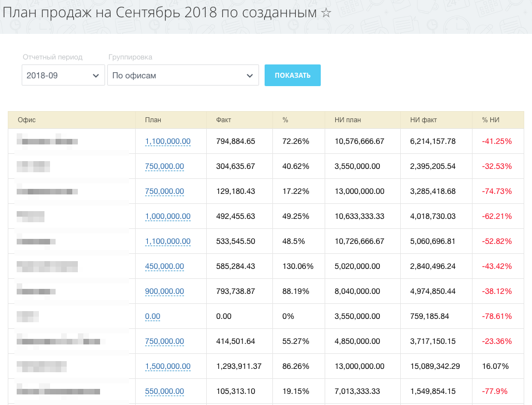Click the НИ план value 10,576,666.67

359,142
